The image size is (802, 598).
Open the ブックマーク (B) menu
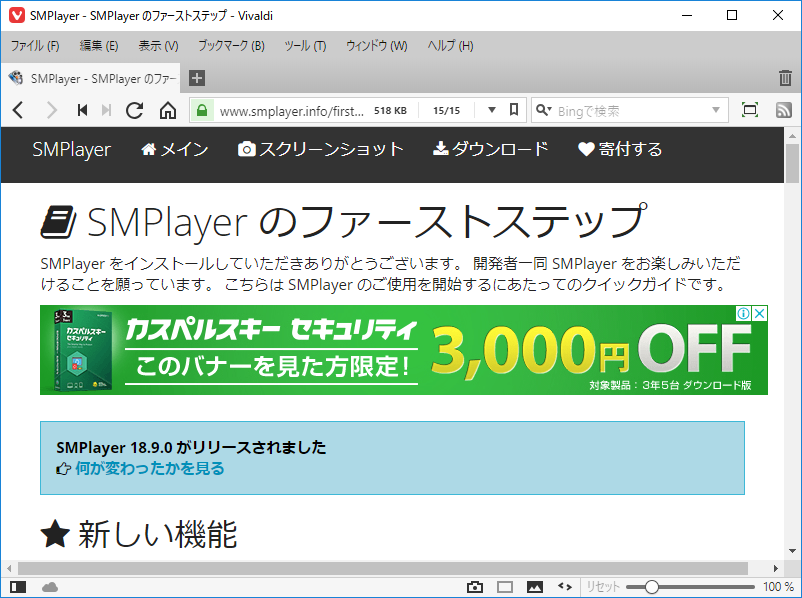pyautogui.click(x=231, y=46)
